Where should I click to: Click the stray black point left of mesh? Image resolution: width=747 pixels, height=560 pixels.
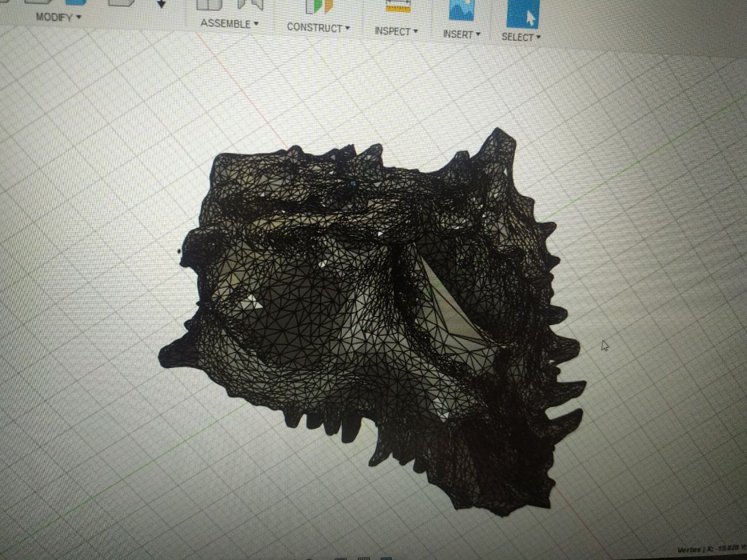click(179, 251)
